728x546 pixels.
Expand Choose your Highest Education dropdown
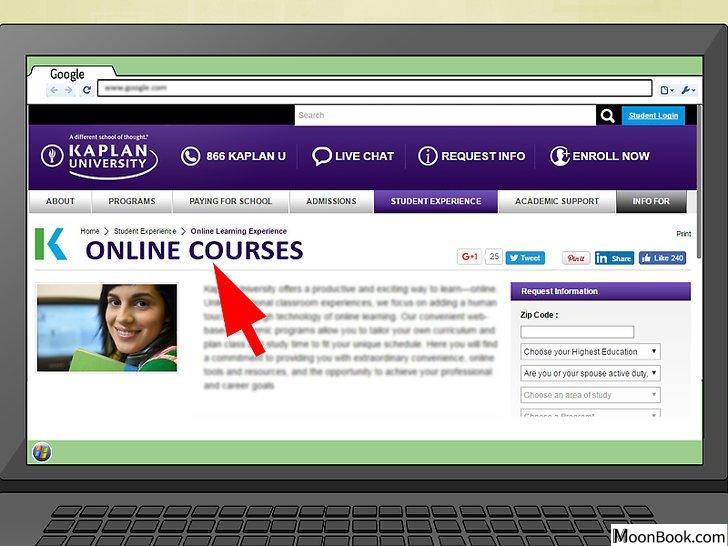click(590, 351)
